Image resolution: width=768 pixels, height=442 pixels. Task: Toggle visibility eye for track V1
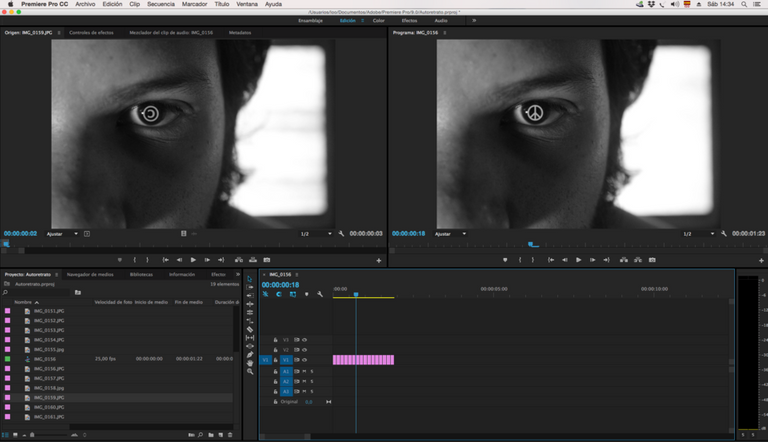(304, 359)
